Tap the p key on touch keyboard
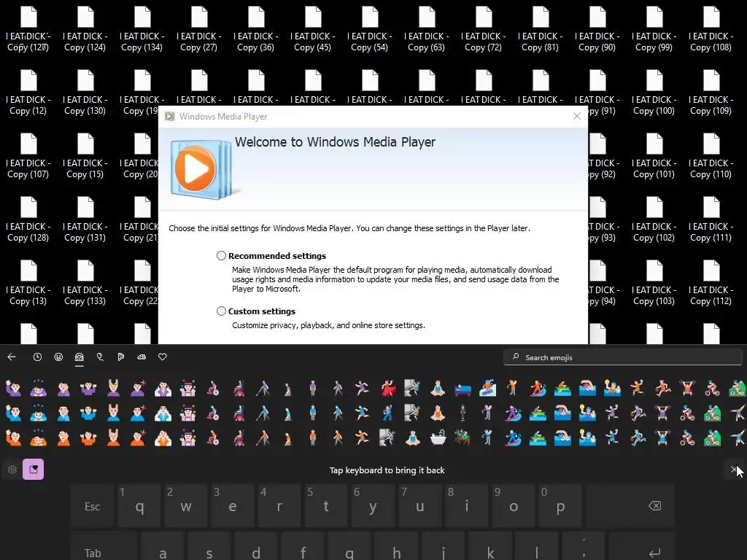747x560 pixels. click(560, 506)
